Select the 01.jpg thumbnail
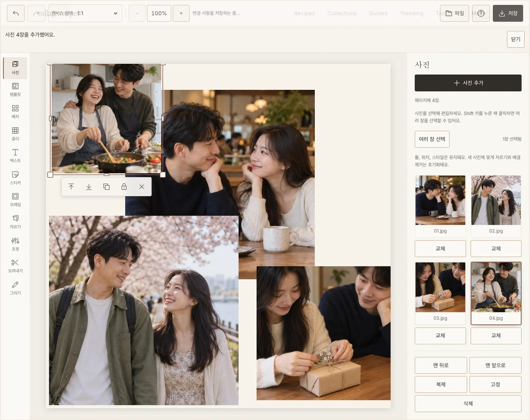The image size is (530, 420). coord(440,206)
